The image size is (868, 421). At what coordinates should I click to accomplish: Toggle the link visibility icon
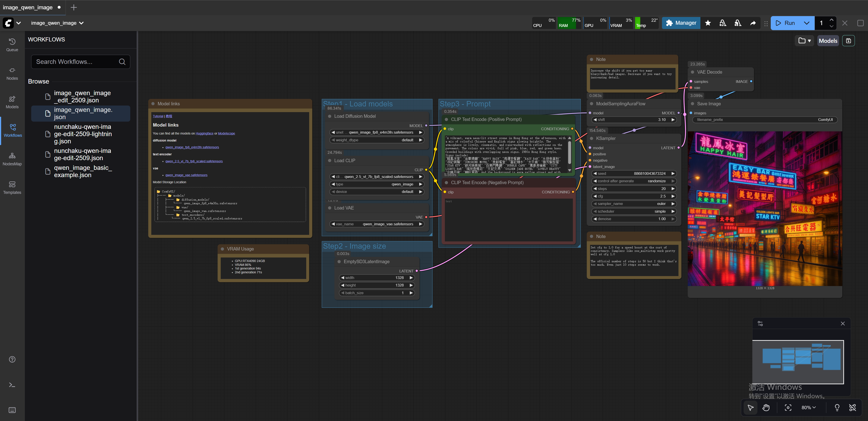click(x=852, y=407)
